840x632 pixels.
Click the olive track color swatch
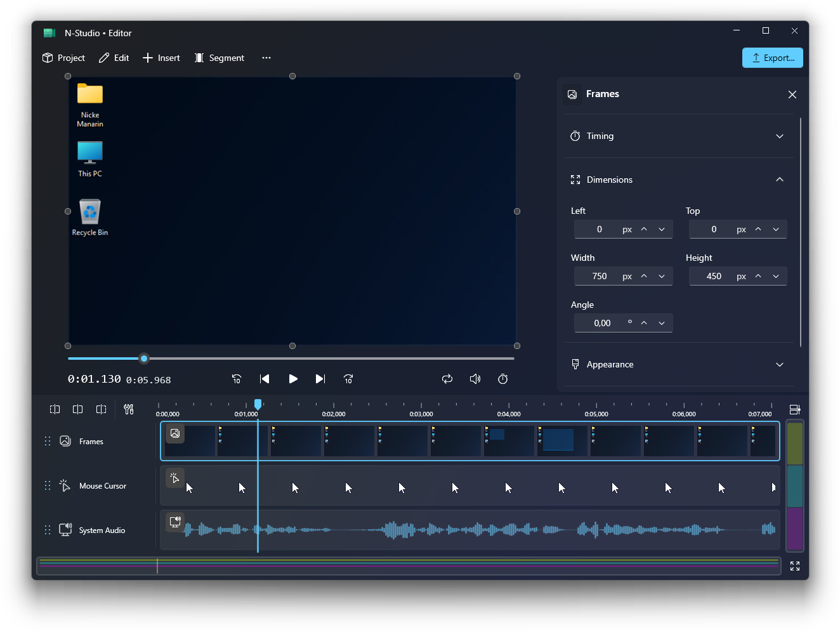[x=795, y=444]
